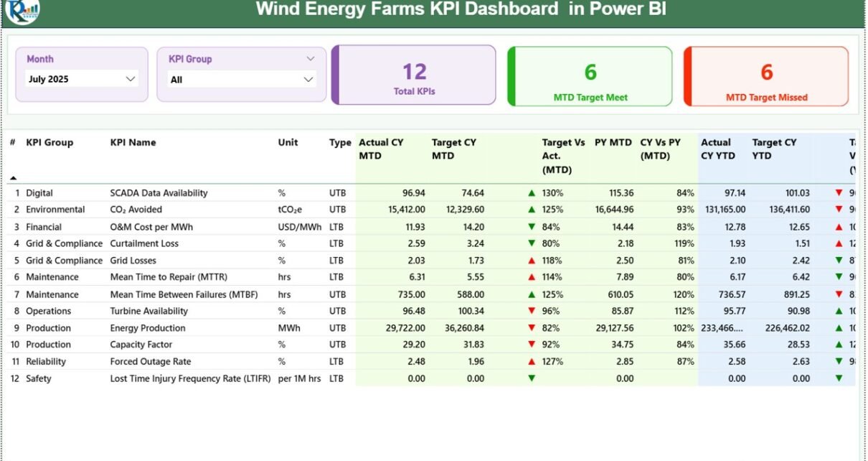Select the MTD Target Missed card
The height and width of the screenshot is (461, 868).
766,77
